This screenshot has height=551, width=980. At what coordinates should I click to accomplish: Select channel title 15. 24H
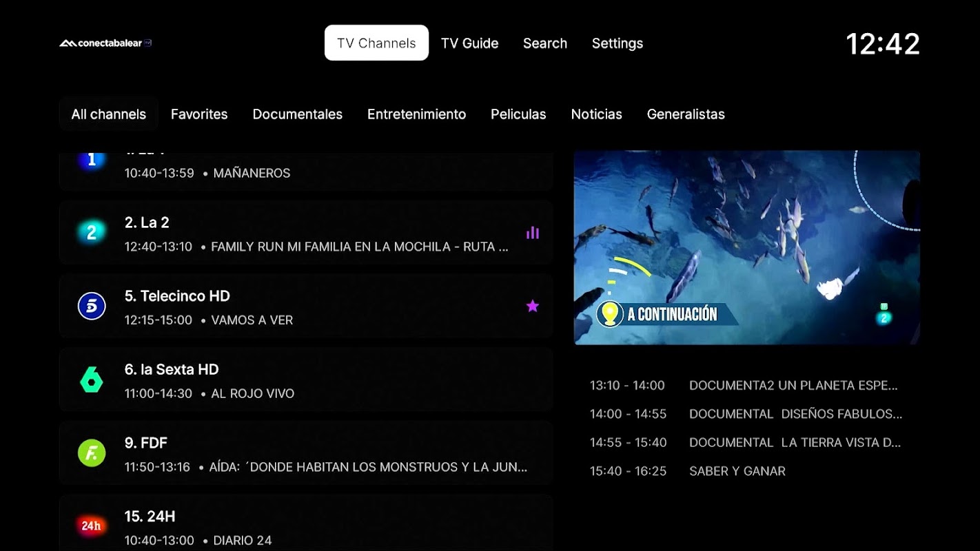click(150, 517)
